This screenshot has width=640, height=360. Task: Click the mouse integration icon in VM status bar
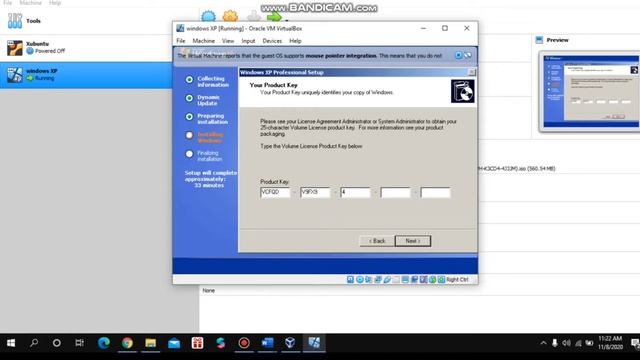point(433,280)
